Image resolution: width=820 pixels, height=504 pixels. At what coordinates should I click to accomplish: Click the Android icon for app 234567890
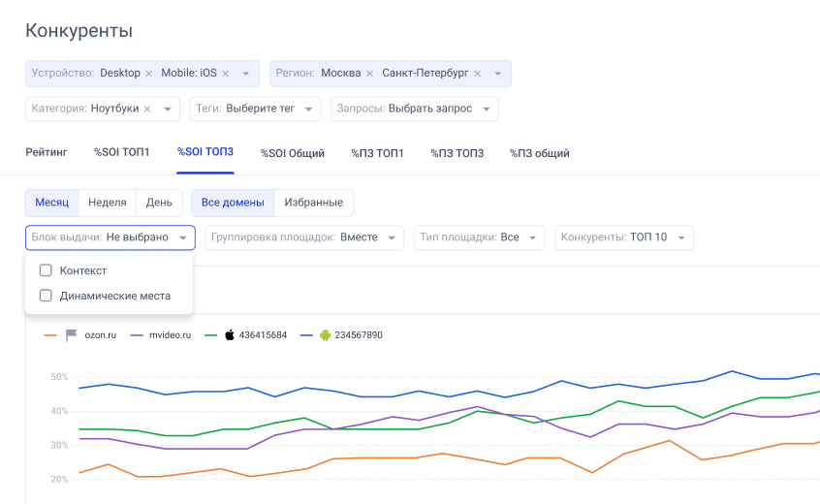point(325,335)
